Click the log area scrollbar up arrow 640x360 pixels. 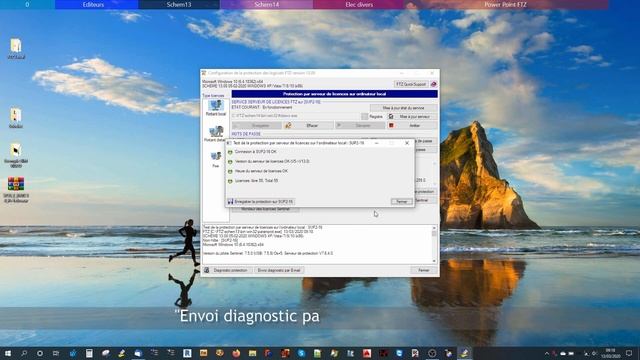tap(434, 228)
